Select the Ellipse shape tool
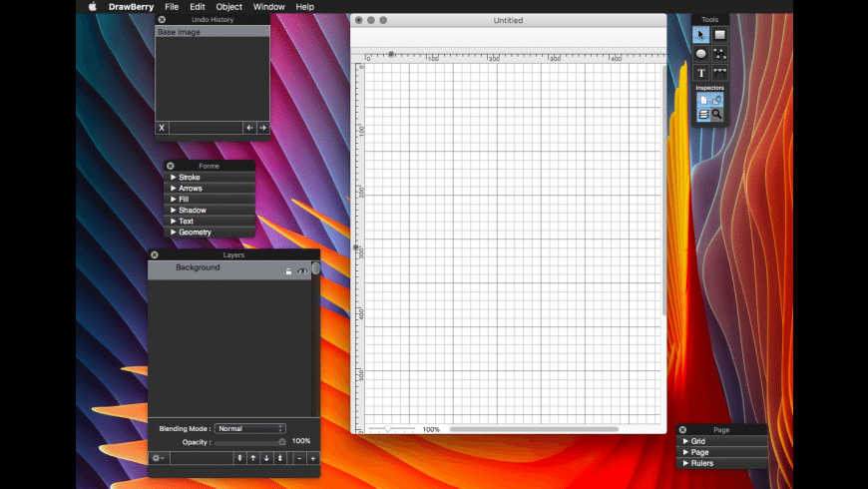This screenshot has width=868, height=489. click(701, 53)
